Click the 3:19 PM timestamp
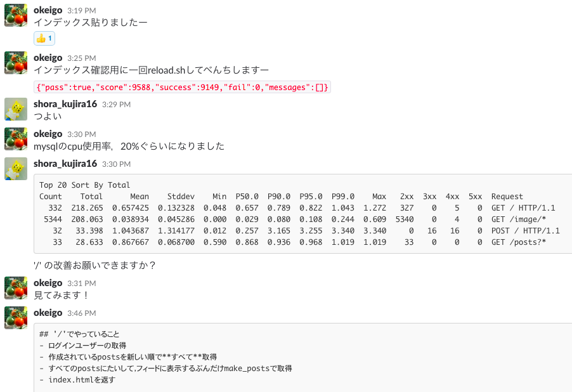 click(82, 11)
